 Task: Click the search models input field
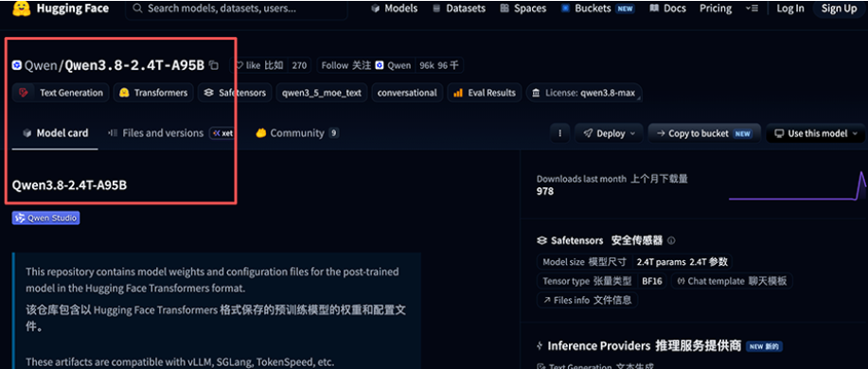(x=237, y=9)
